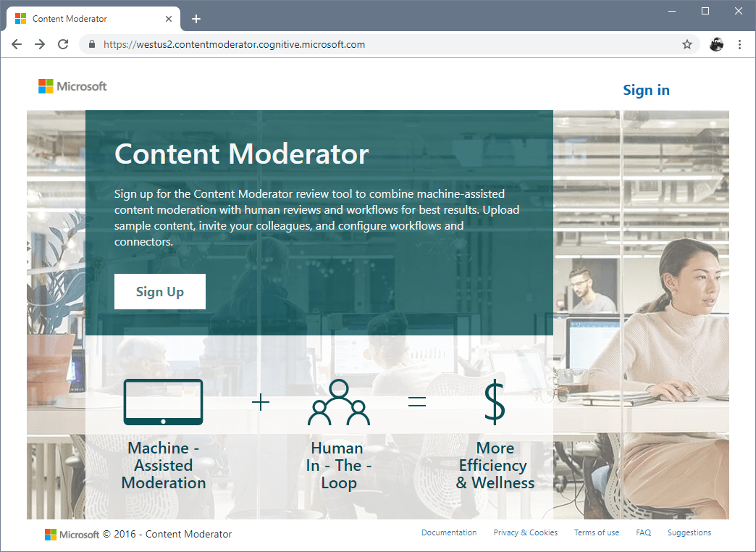Click the equals sign before the dollar icon

pyautogui.click(x=417, y=401)
